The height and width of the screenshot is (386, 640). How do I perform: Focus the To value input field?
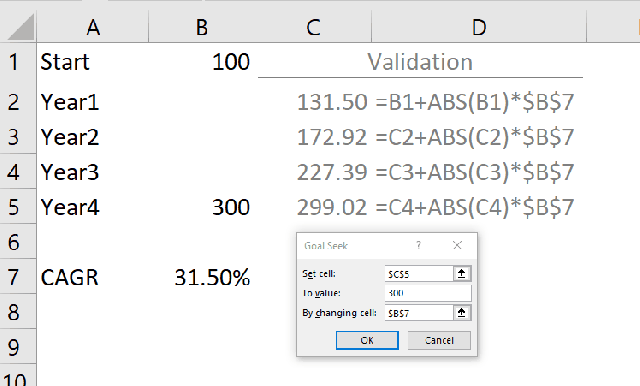428,293
